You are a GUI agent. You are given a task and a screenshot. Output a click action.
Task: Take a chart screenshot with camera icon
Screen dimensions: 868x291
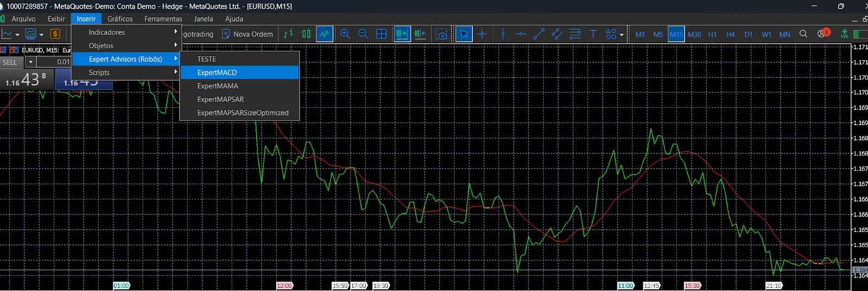pyautogui.click(x=442, y=34)
